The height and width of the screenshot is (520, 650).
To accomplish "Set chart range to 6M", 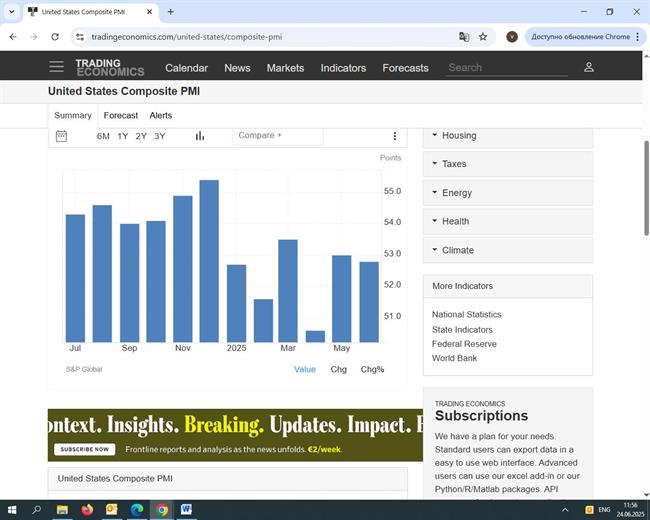I will click(x=103, y=136).
